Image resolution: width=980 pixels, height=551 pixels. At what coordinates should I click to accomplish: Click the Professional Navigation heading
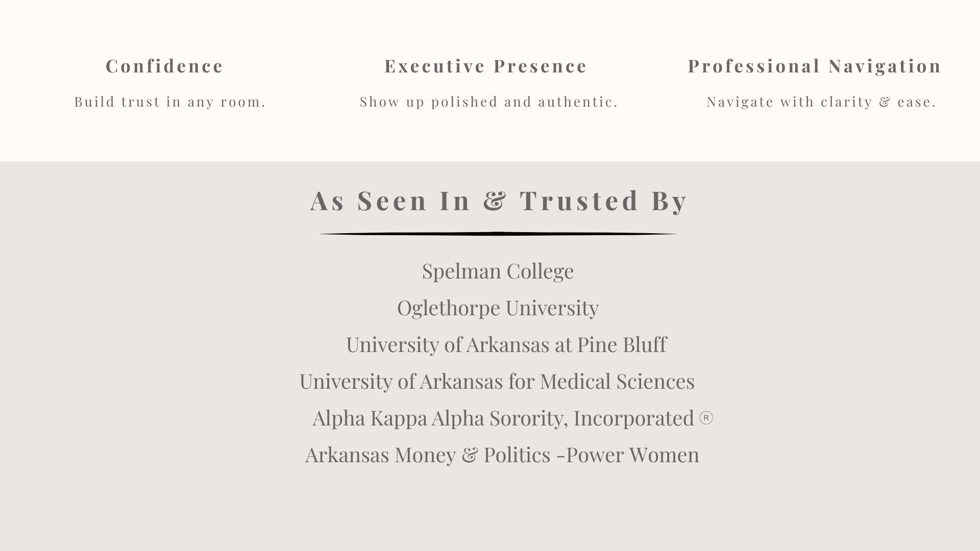coord(815,66)
